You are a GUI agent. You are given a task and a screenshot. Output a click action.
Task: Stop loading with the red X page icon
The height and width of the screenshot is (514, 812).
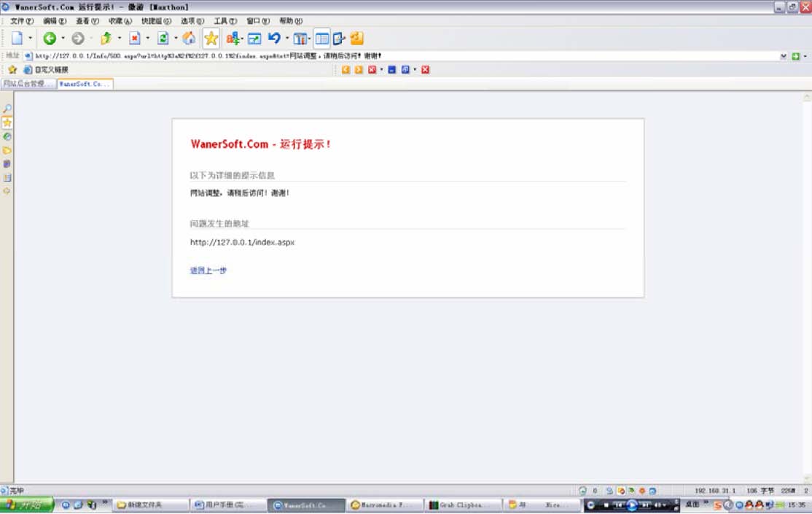click(x=135, y=39)
